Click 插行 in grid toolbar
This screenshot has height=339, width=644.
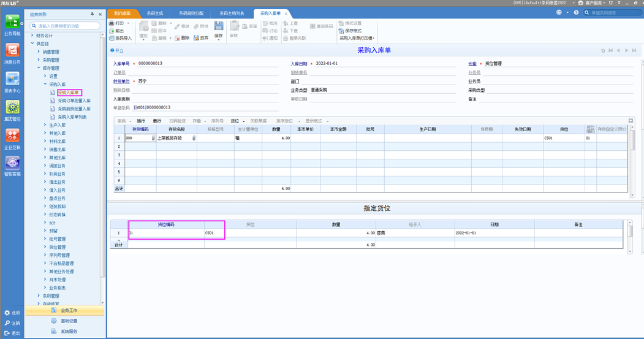click(x=141, y=121)
